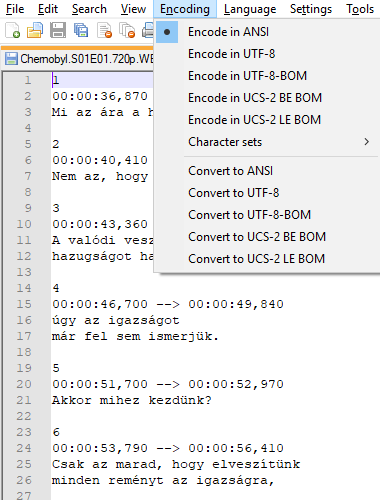The height and width of the screenshot is (500, 380).
Task: Click the Print toolbar icon
Action: (x=148, y=30)
